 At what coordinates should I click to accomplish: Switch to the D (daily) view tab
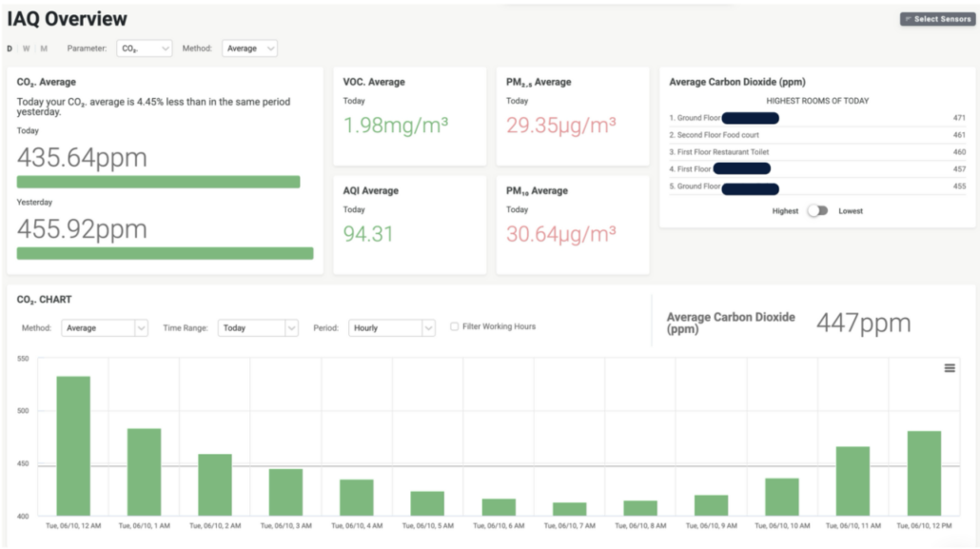(10, 49)
